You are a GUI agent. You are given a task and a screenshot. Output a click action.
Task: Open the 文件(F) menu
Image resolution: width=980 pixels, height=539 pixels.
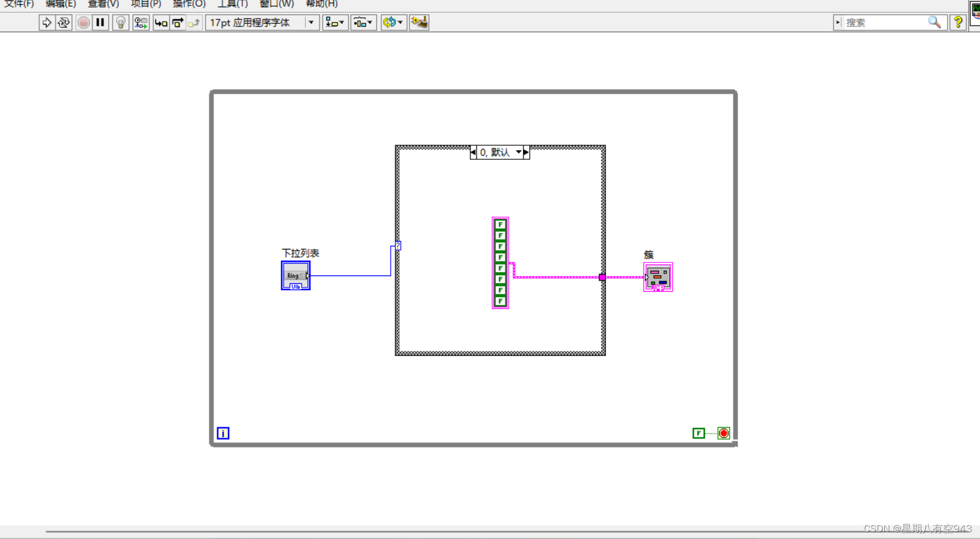point(19,4)
